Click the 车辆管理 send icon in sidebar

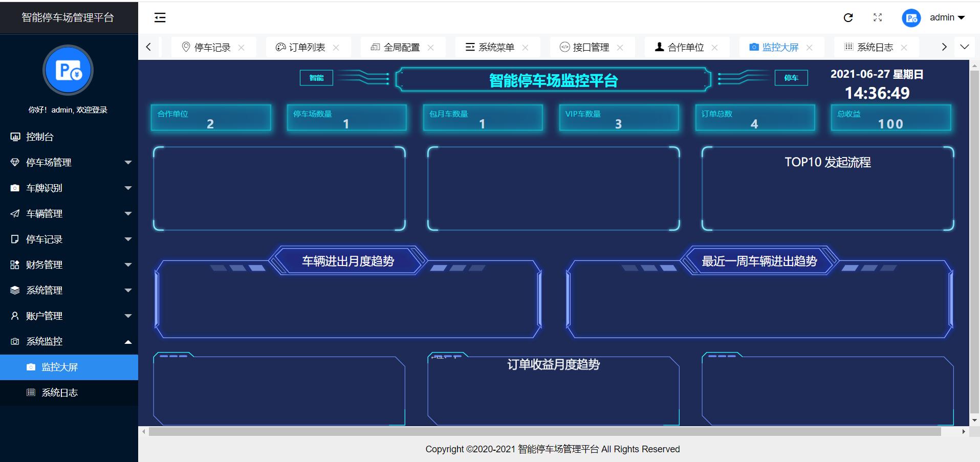pyautogui.click(x=14, y=213)
